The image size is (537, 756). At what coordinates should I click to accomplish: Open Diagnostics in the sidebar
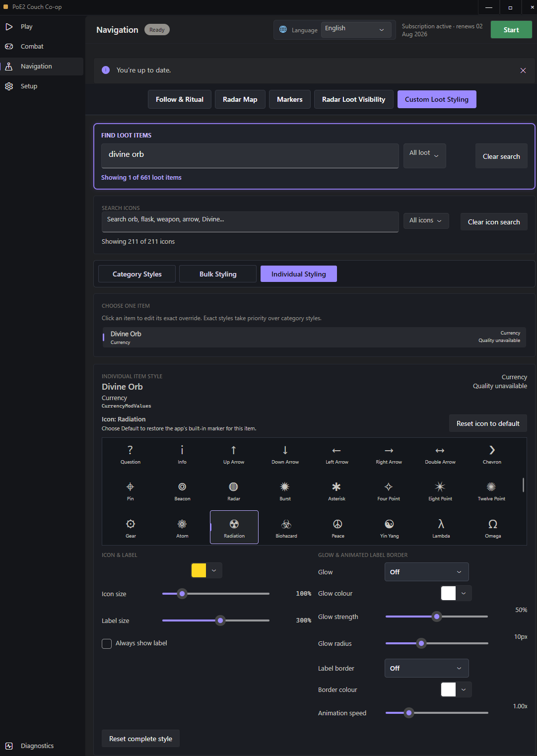tap(42, 746)
